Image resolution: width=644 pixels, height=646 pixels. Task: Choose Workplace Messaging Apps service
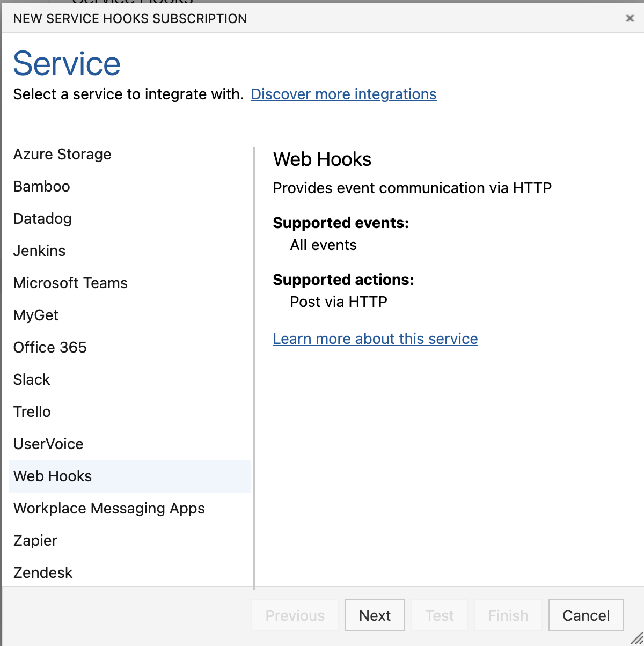click(x=130, y=509)
